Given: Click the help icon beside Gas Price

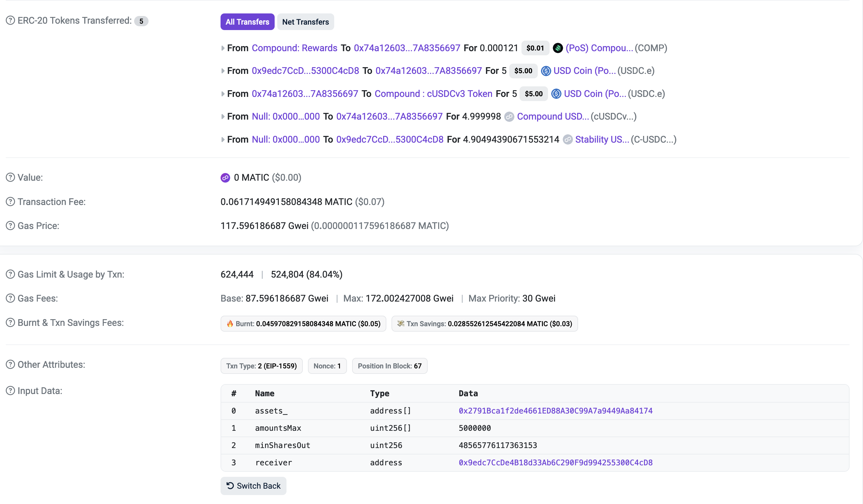Looking at the screenshot, I should click(10, 226).
